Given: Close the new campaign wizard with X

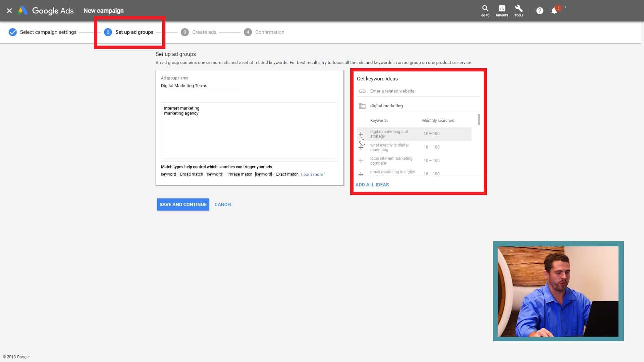Looking at the screenshot, I should point(9,11).
